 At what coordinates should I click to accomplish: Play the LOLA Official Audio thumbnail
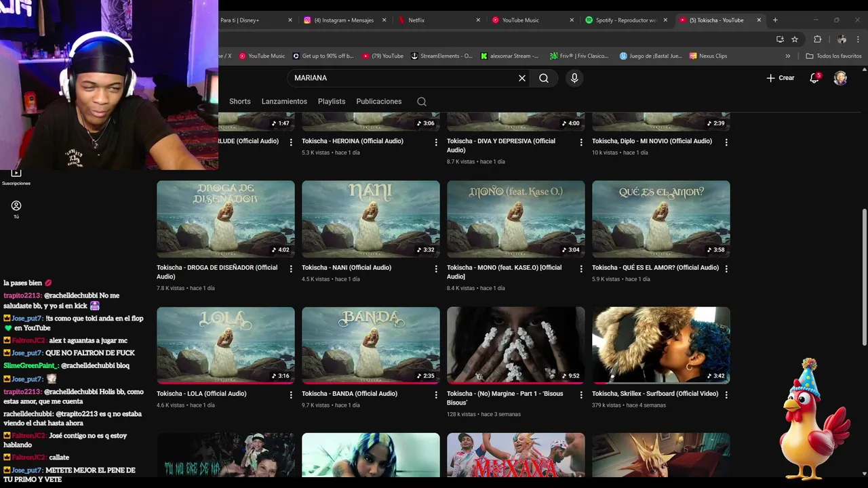click(x=226, y=346)
